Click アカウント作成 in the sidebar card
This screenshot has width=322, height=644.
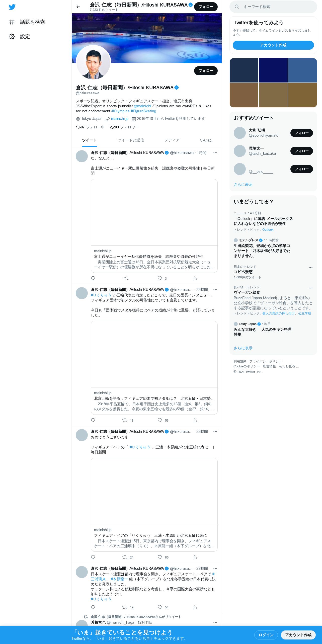coord(273,45)
